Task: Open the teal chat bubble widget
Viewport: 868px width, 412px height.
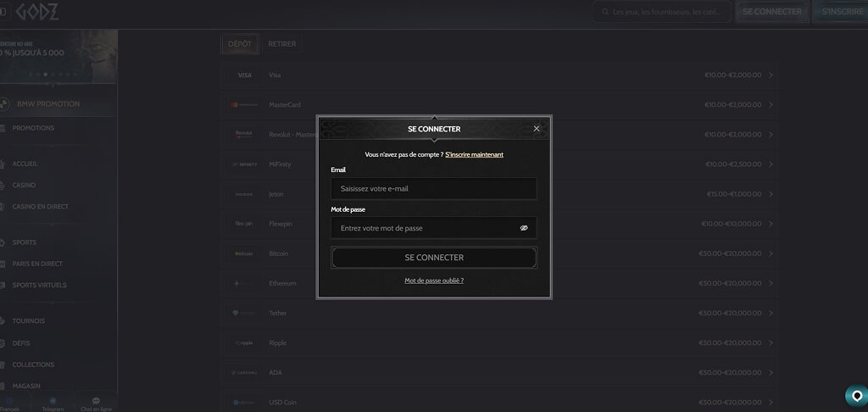Action: pyautogui.click(x=857, y=397)
